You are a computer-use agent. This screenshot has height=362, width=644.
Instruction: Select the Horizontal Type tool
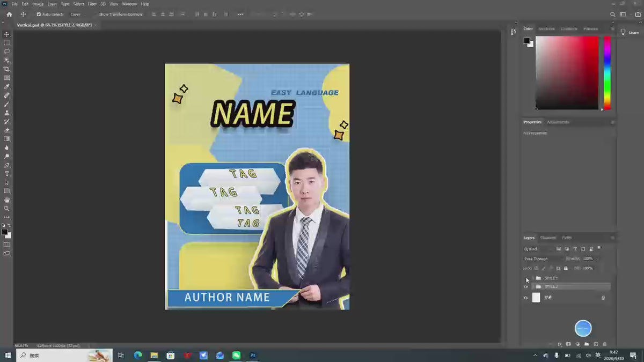coord(6,174)
